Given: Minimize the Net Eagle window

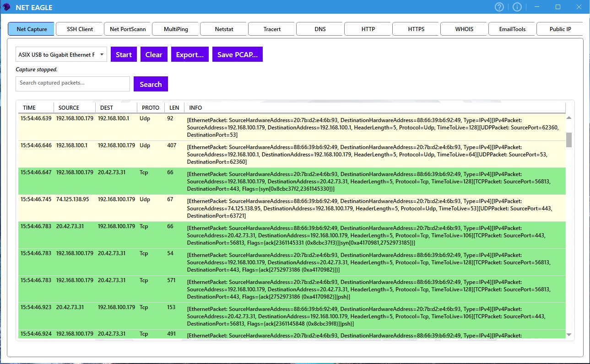Looking at the screenshot, I should (x=537, y=7).
